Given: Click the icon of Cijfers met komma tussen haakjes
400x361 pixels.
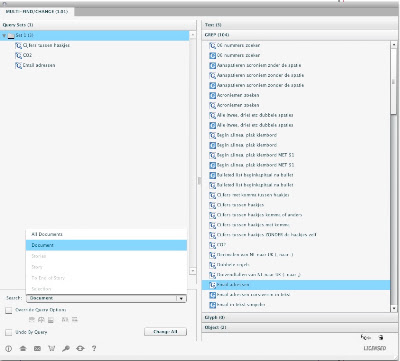Looking at the screenshot, I should click(212, 195).
